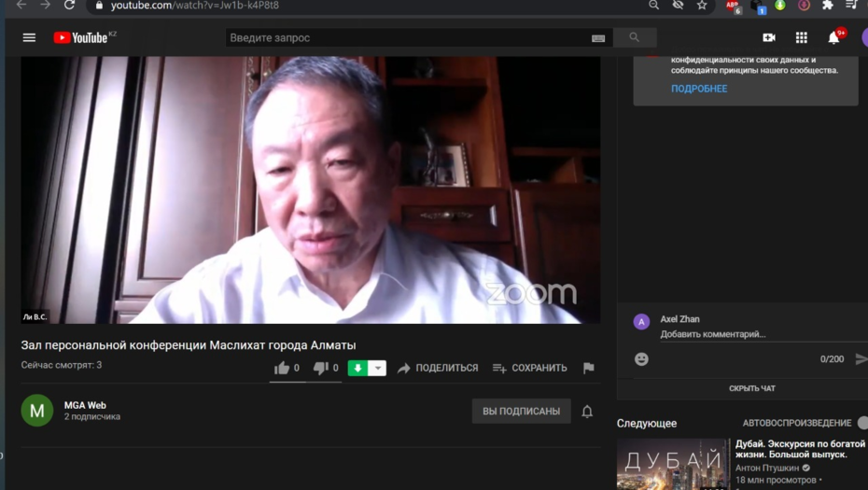Open the Подробнее link in privacy notice

[x=698, y=89]
